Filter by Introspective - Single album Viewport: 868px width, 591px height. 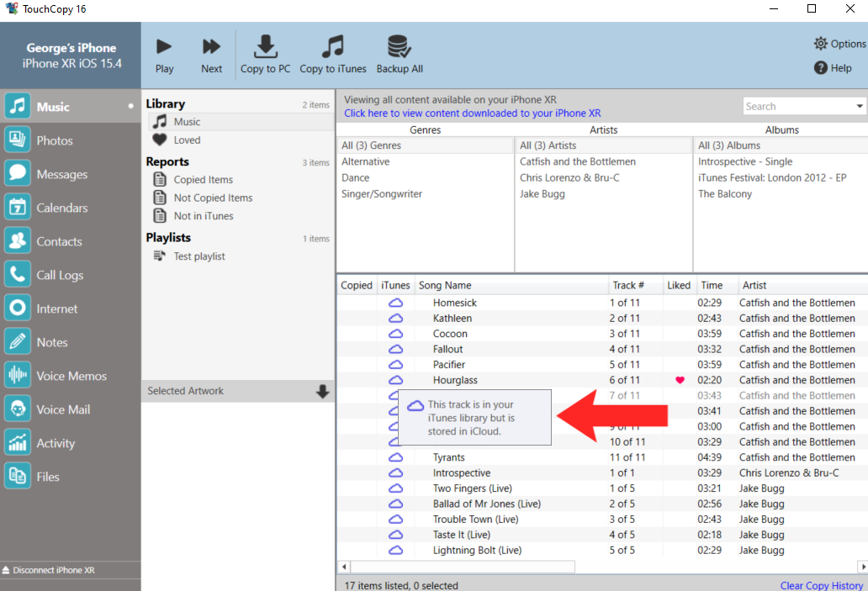745,161
